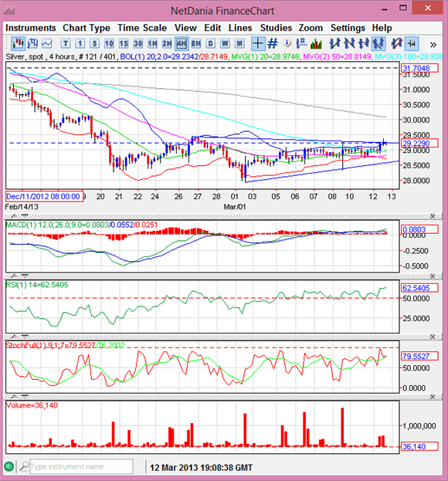Toggle the crosshair cursor tool
Image resolution: width=448 pixels, height=481 pixels.
257,43
